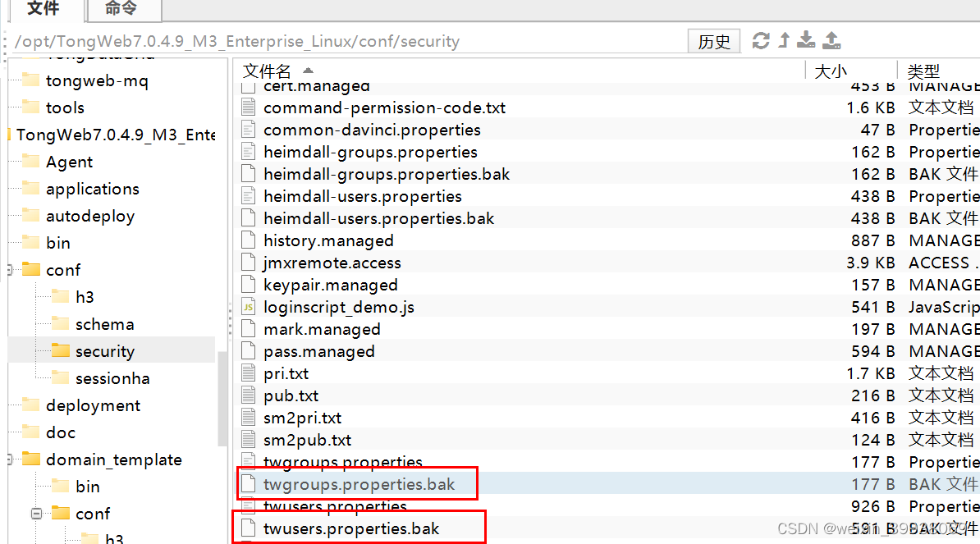
Task: Select file loginscript_demo.js
Action: point(339,308)
